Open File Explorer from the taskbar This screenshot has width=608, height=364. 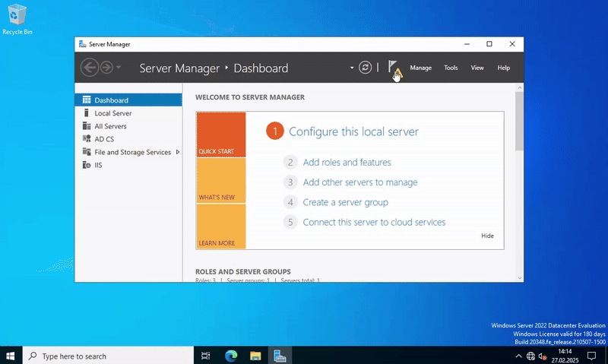click(x=255, y=356)
